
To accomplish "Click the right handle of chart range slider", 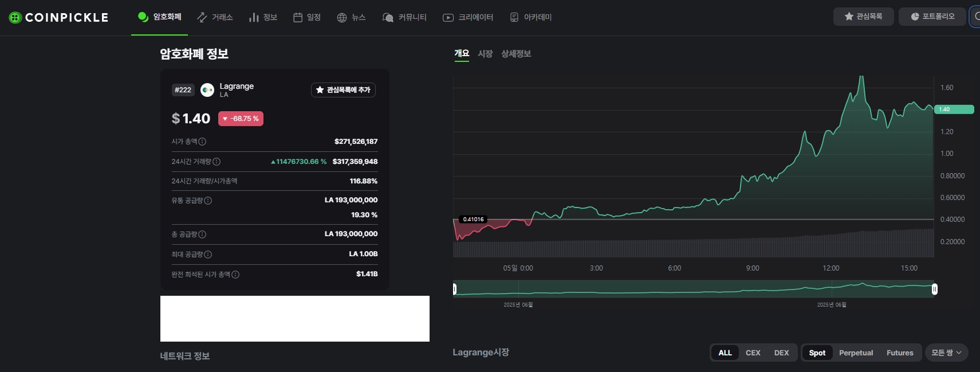I will tap(935, 289).
